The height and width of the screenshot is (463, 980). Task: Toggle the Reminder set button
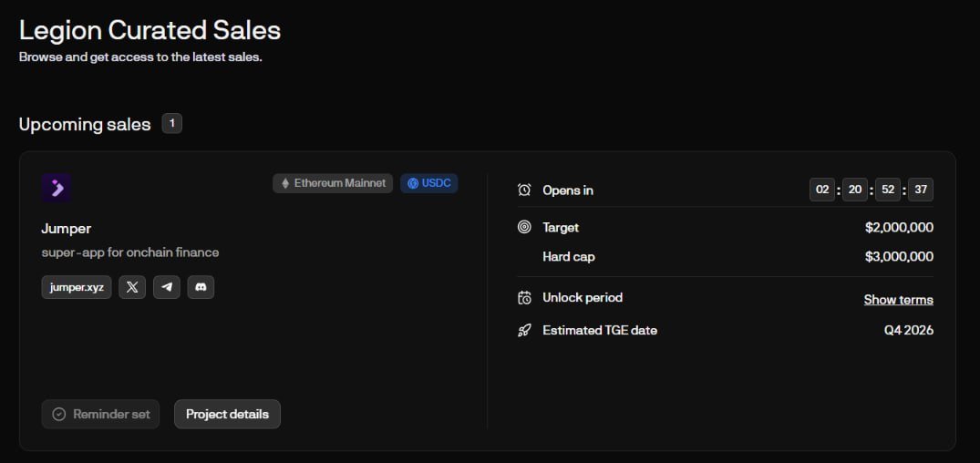tap(100, 415)
